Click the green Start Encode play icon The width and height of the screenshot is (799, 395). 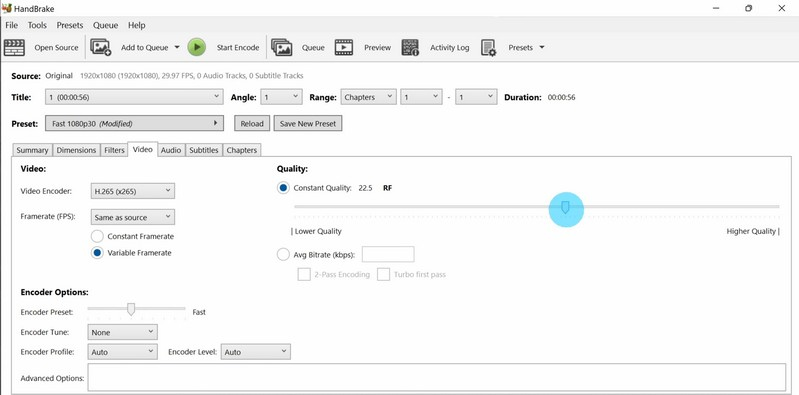point(197,47)
